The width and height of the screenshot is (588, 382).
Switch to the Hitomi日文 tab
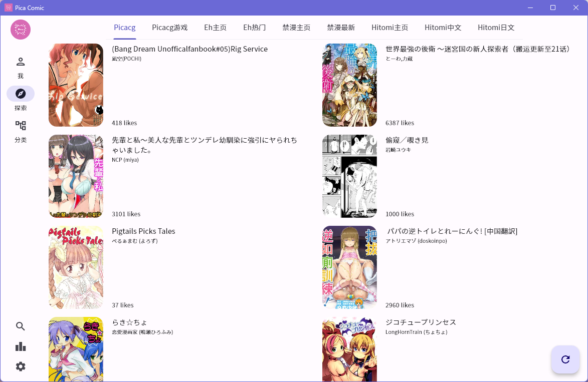(x=496, y=28)
